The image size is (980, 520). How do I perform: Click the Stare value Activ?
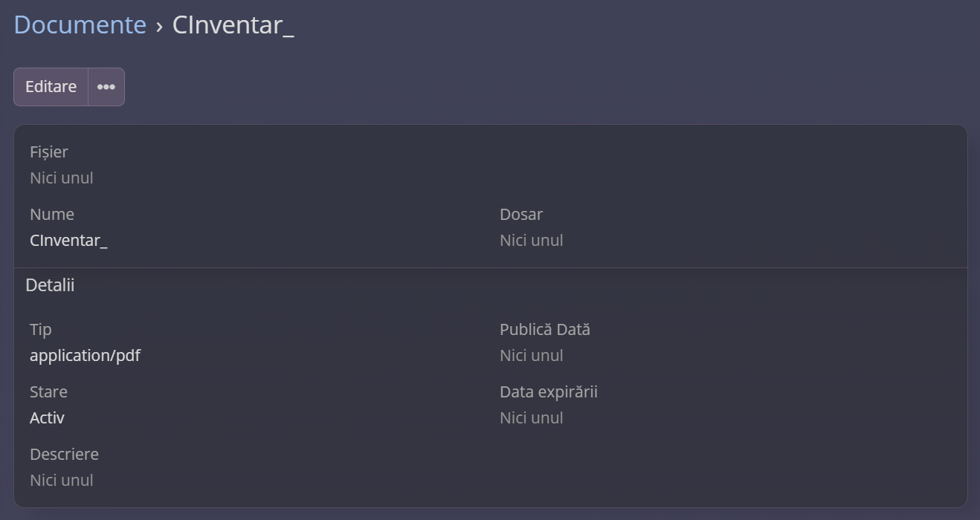[x=47, y=417]
